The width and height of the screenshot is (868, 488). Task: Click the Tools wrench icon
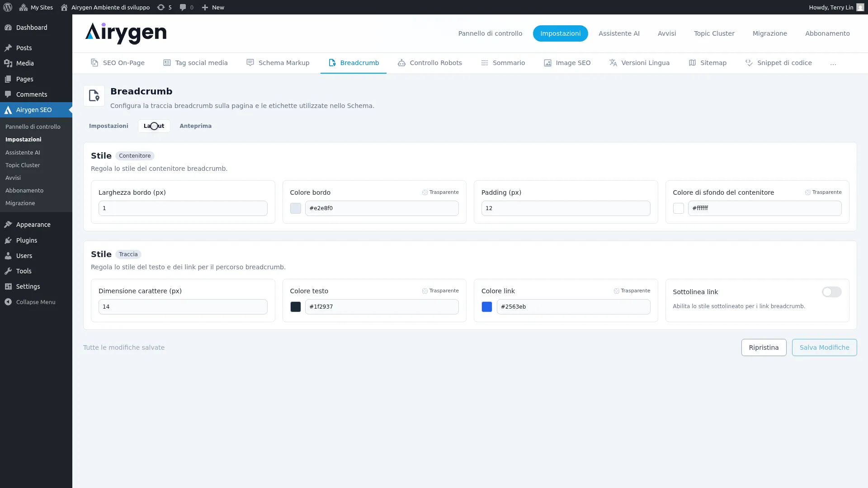pos(8,271)
